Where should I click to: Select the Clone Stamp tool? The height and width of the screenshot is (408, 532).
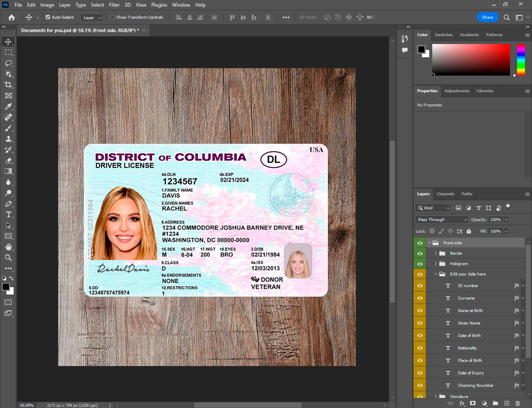pyautogui.click(x=9, y=139)
